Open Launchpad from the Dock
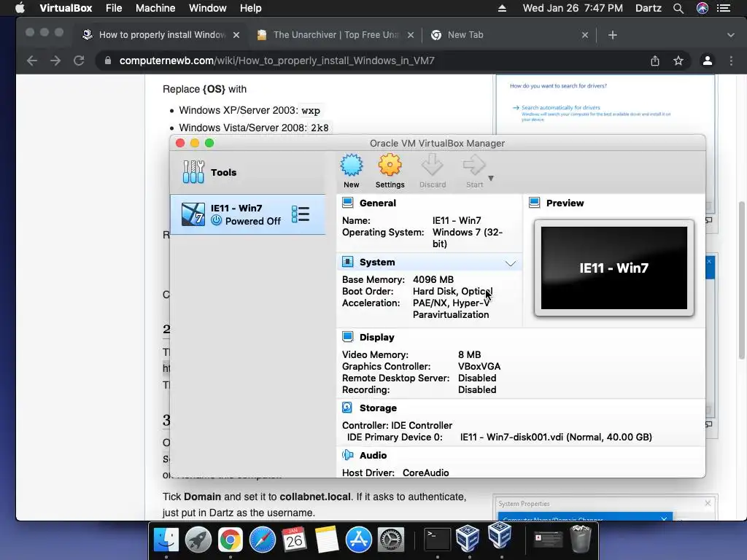The width and height of the screenshot is (747, 560). point(198,540)
